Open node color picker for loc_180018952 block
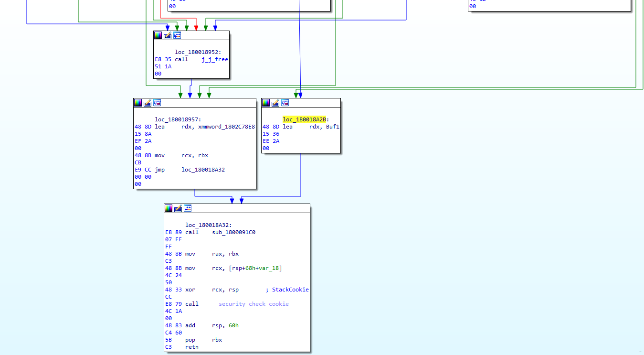The image size is (644, 355). pyautogui.click(x=158, y=35)
